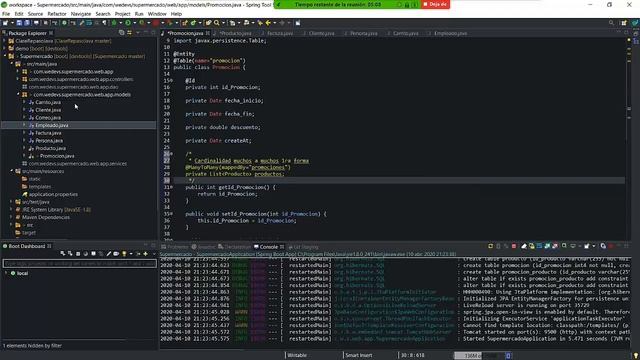Collapse the src/main/java folder

(11, 64)
